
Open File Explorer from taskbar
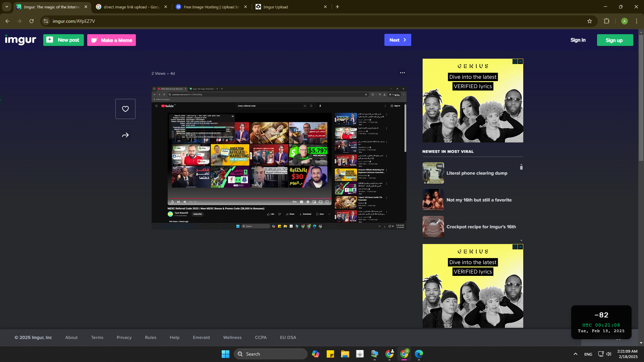(x=345, y=354)
